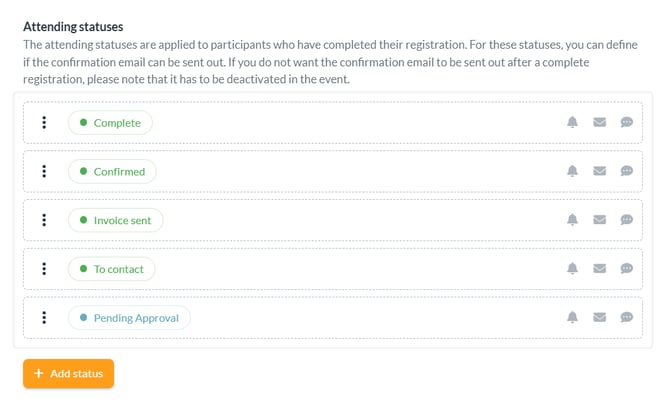Click the envelope icon for To contact status
The image size is (670, 401).
point(599,269)
